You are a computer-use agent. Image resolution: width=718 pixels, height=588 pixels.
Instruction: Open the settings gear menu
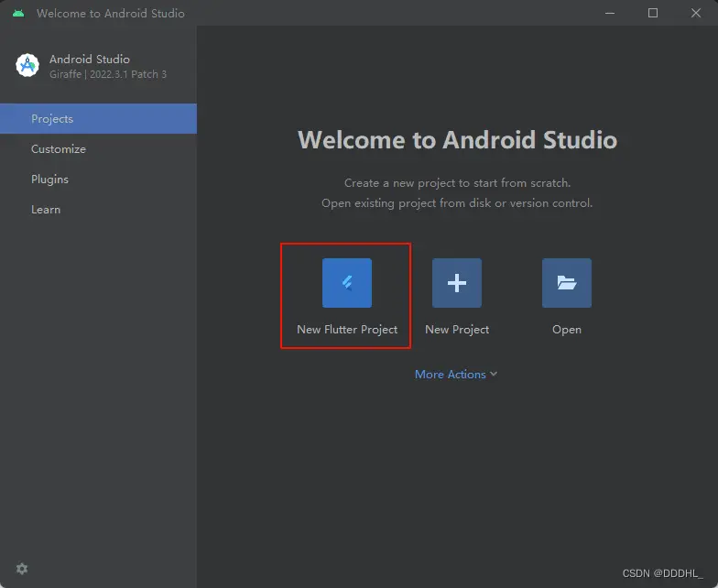[x=22, y=568]
